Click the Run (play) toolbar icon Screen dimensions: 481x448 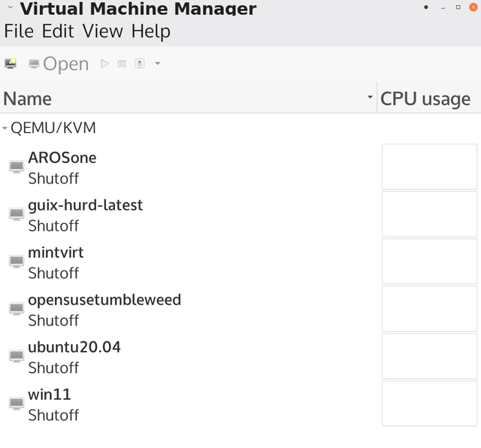pos(104,64)
